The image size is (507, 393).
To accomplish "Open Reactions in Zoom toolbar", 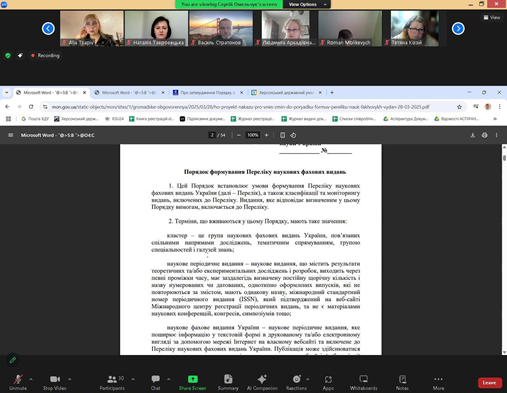I will tap(296, 382).
